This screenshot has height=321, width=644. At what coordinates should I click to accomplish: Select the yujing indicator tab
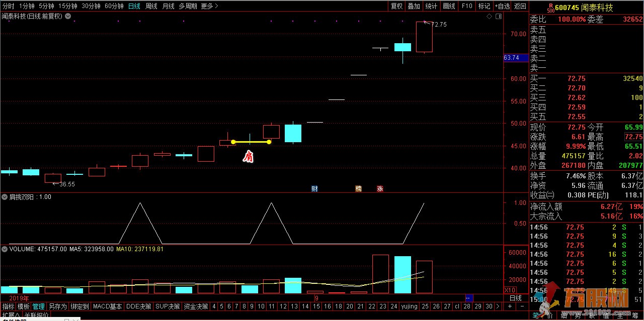coord(409,306)
